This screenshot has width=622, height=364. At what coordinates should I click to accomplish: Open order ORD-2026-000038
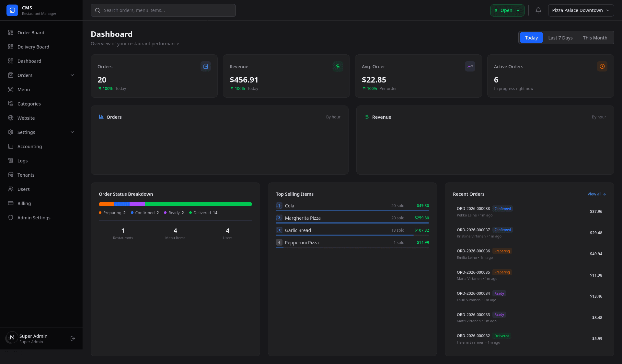[x=529, y=212]
